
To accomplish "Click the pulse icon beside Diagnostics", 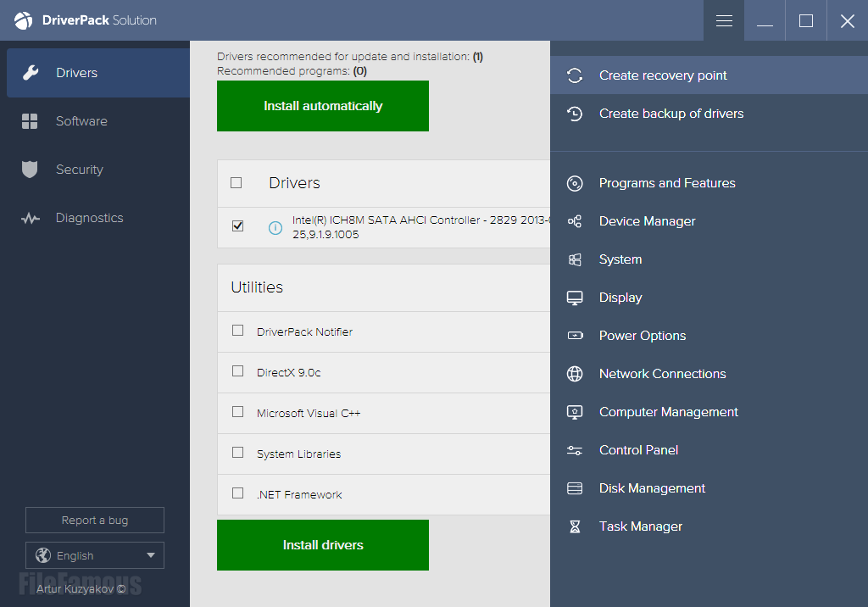I will (31, 218).
